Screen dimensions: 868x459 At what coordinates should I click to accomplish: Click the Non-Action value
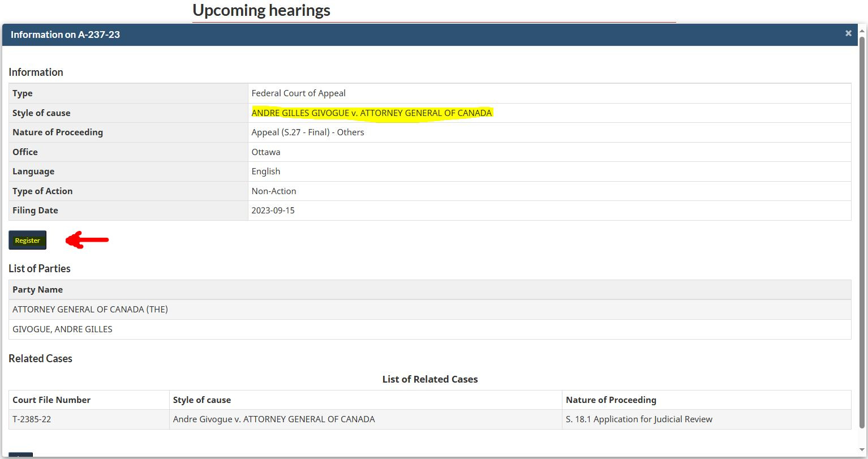pos(274,191)
